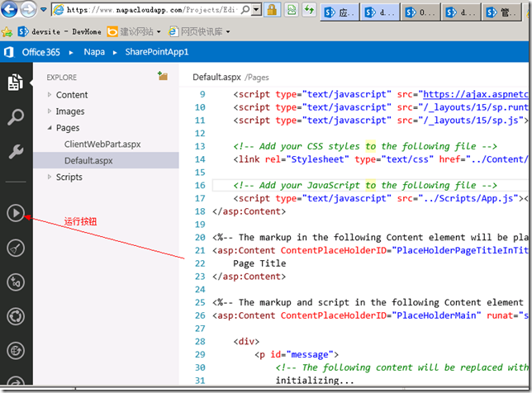Open the Search sidebar icon
Viewport: 532px width, 393px height.
coord(16,117)
